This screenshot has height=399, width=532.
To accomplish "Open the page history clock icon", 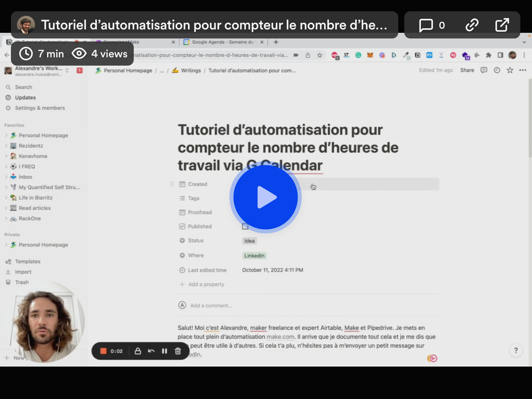I will tap(497, 70).
